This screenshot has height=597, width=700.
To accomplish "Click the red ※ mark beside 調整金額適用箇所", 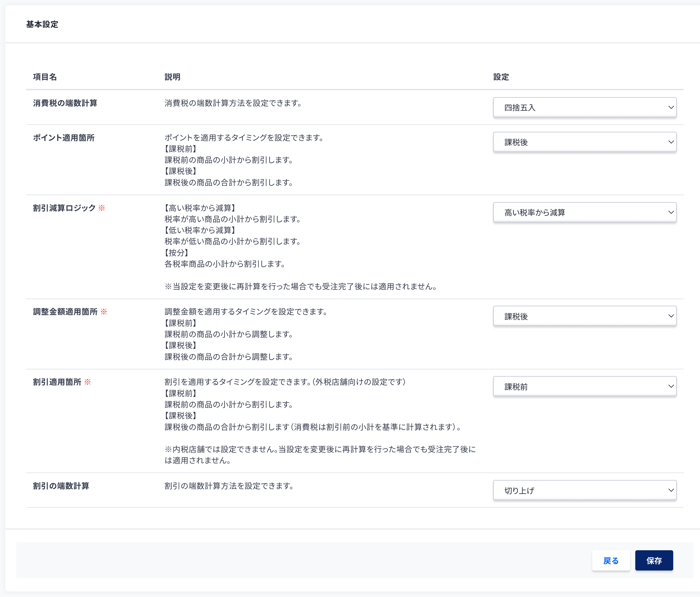I will pos(104,312).
